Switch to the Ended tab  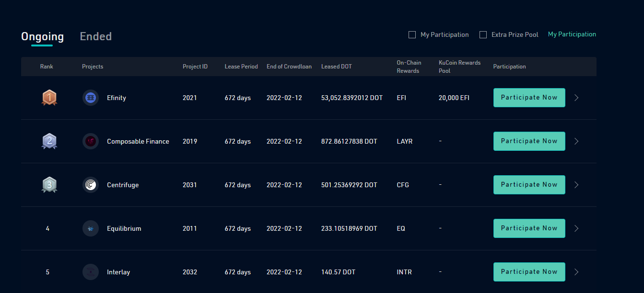[96, 36]
